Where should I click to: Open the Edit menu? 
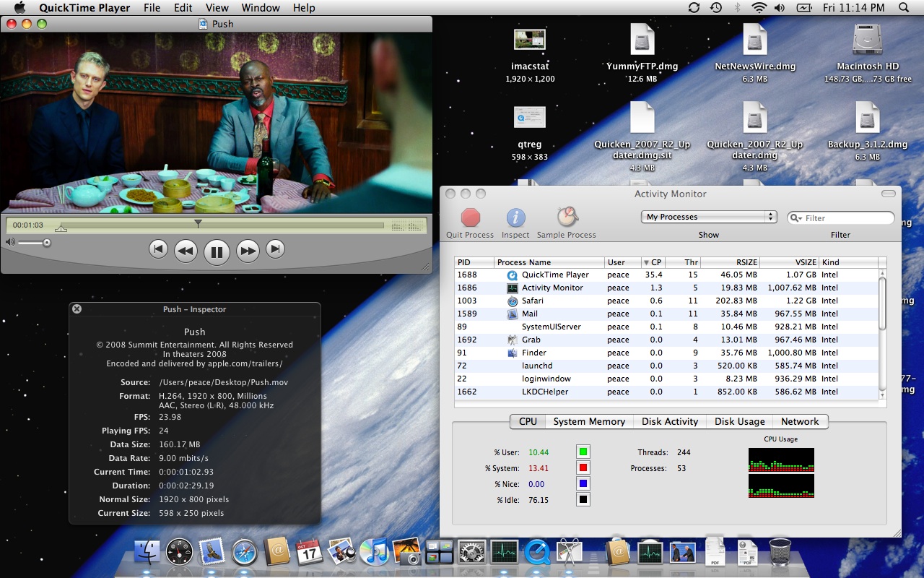pyautogui.click(x=183, y=8)
